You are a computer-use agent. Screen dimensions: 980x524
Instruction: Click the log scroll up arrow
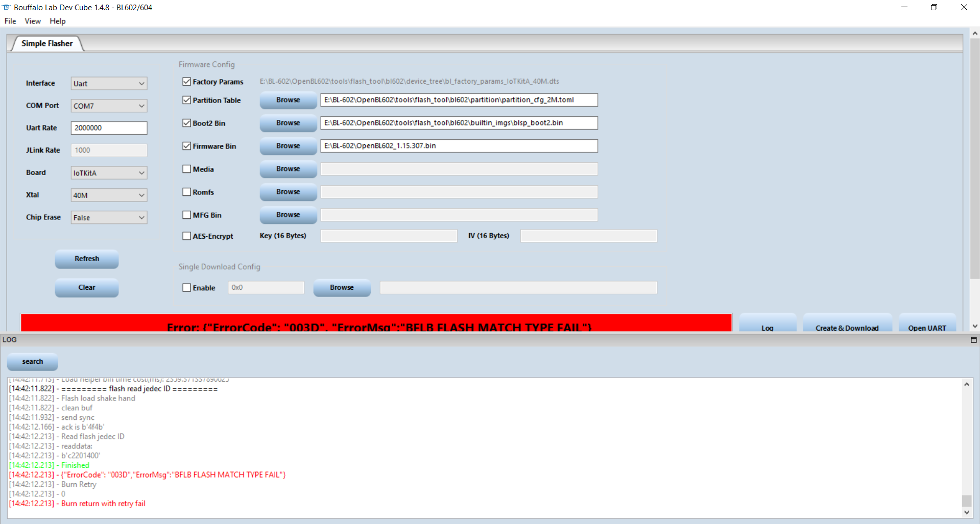(x=967, y=384)
